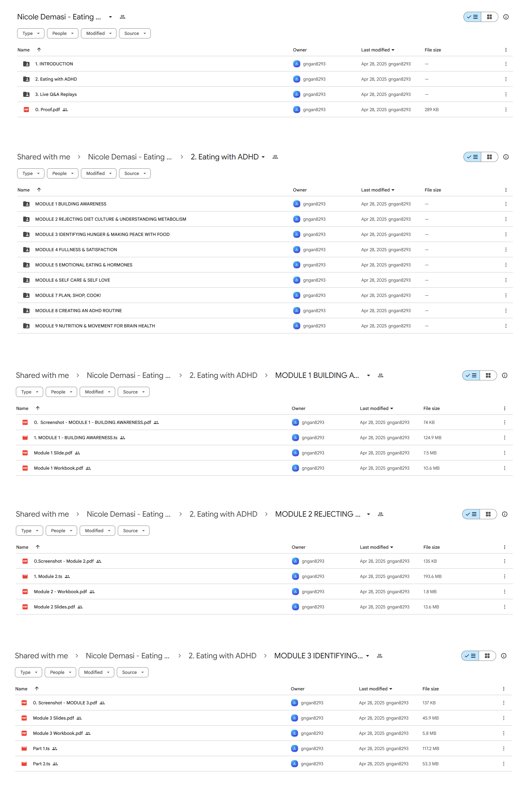Viewport: 532px width, 785px height.
Task: Click video icon of 1. Module 2.ts
Action: (25, 576)
